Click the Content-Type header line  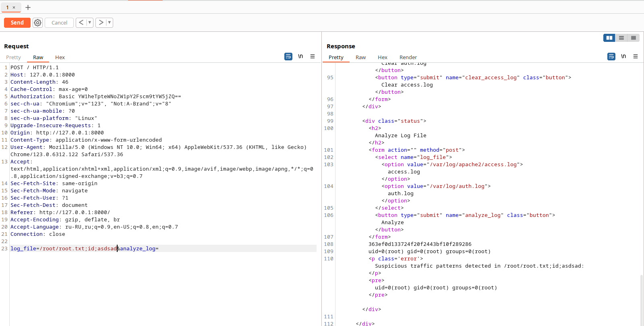tap(86, 140)
